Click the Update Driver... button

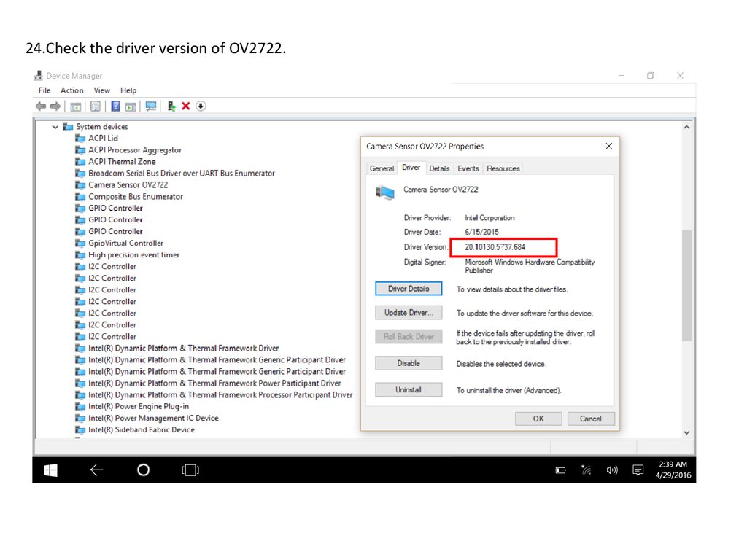pyautogui.click(x=409, y=312)
